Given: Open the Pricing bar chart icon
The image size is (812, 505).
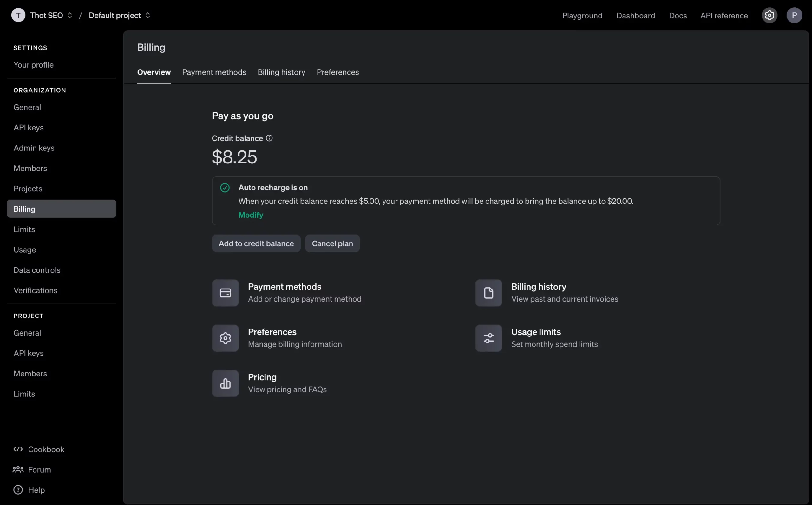Looking at the screenshot, I should coord(225,383).
